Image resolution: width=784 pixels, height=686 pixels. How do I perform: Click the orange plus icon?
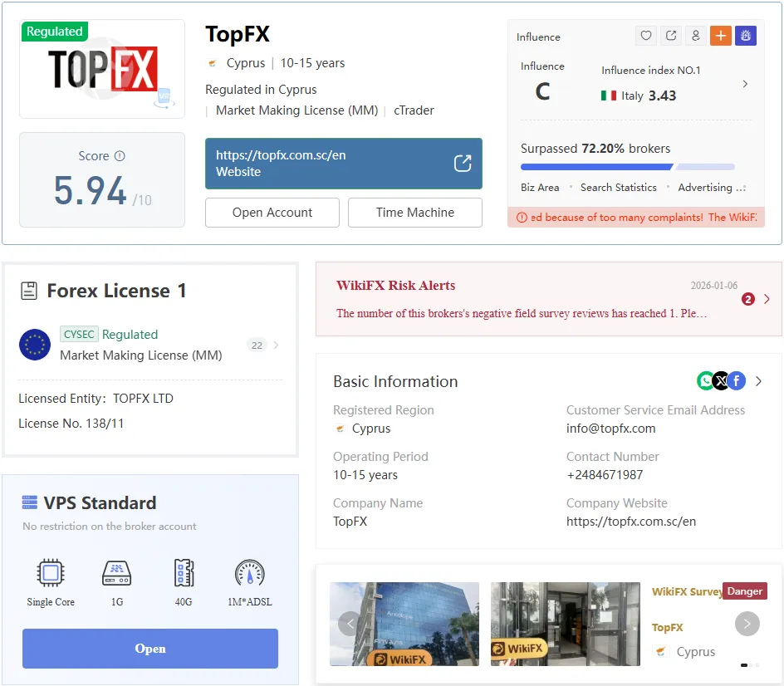[x=721, y=36]
